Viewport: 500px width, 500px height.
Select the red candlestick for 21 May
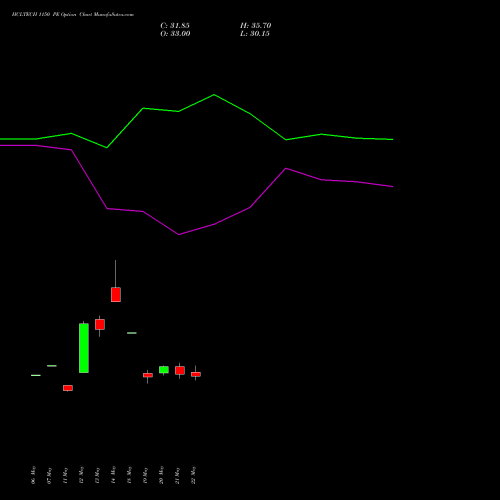(180, 370)
